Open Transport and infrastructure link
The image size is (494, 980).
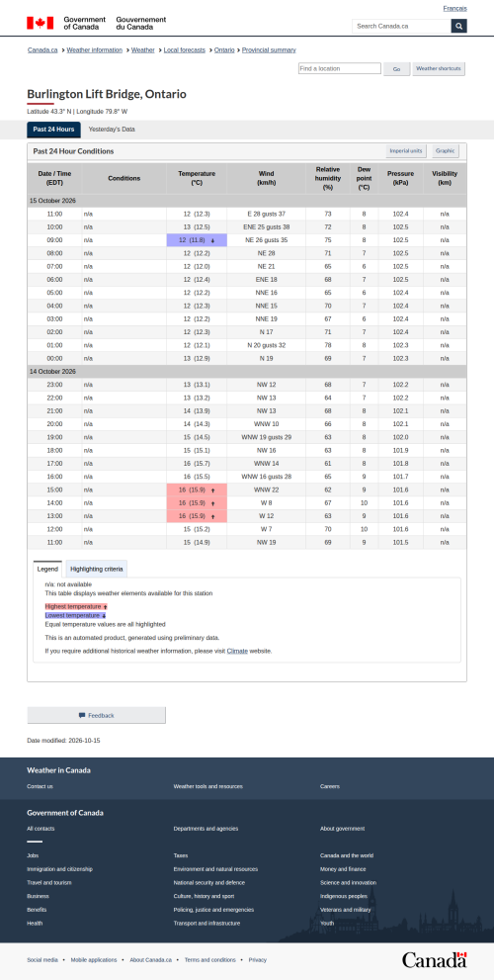(206, 923)
